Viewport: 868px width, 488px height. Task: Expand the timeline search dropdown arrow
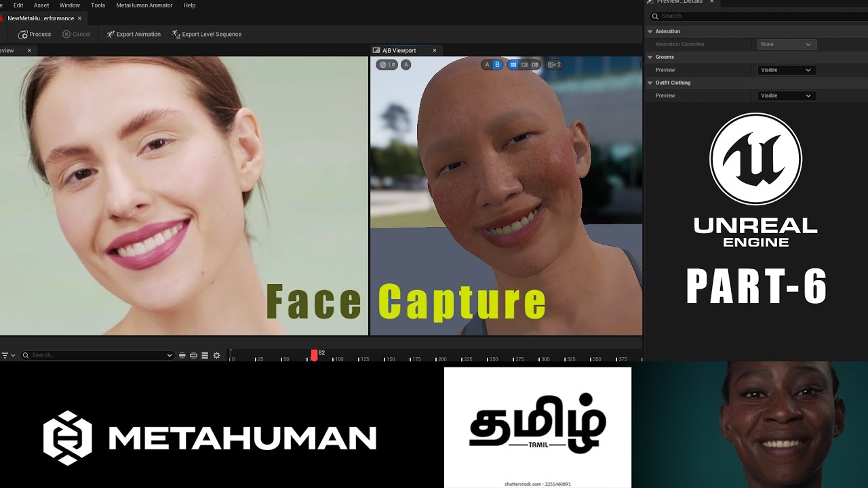pos(170,355)
